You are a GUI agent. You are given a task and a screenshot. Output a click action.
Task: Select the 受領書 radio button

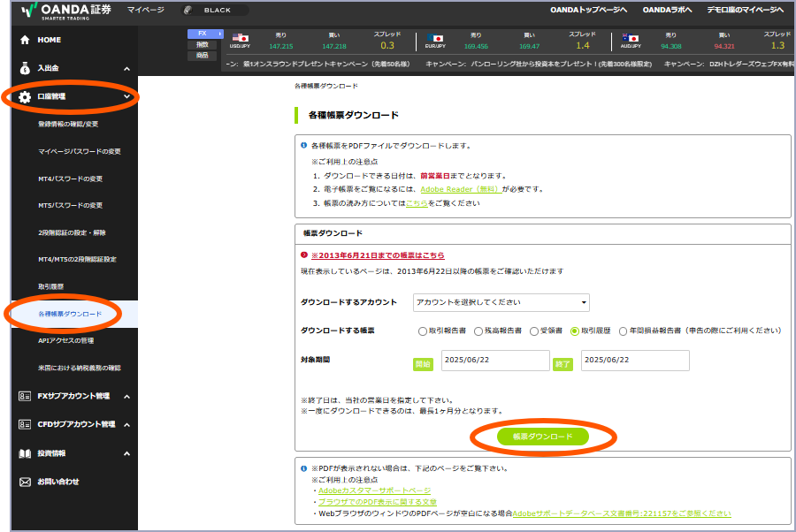(x=534, y=331)
